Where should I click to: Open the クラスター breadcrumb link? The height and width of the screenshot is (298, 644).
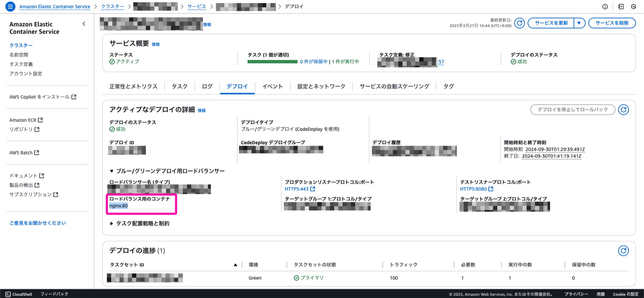[112, 7]
